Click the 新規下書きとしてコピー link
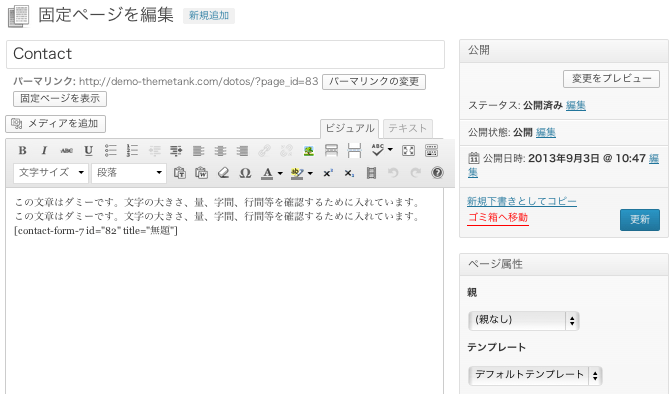The height and width of the screenshot is (394, 671). click(x=522, y=201)
